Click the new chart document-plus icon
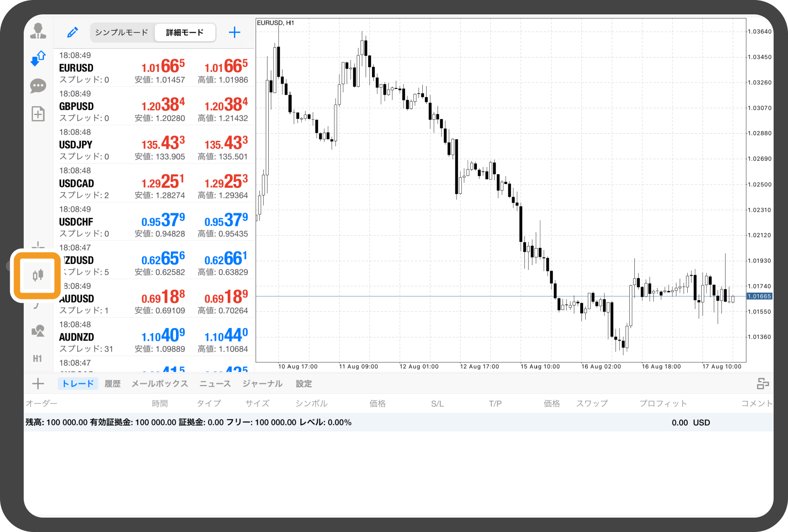Image resolution: width=788 pixels, height=532 pixels. point(38,113)
